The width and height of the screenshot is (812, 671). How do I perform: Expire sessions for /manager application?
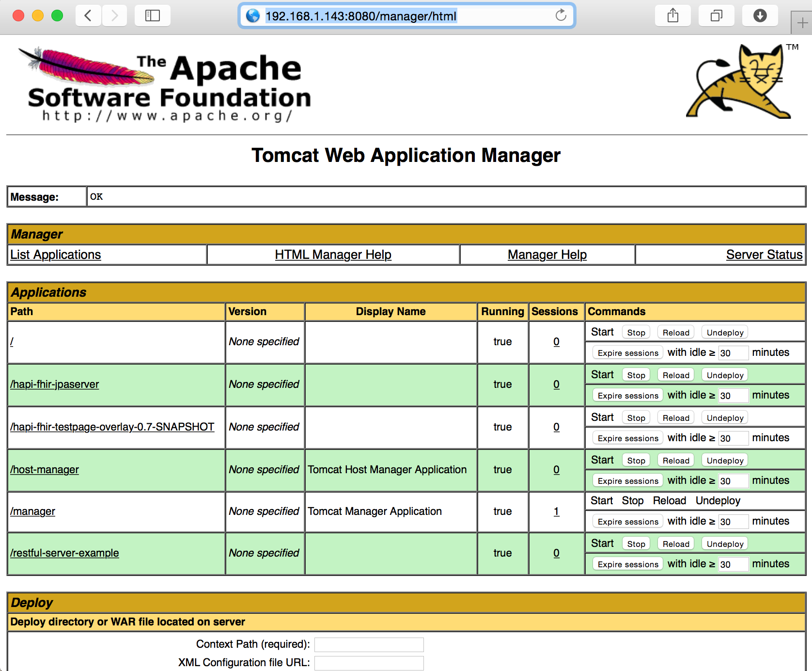pyautogui.click(x=628, y=522)
